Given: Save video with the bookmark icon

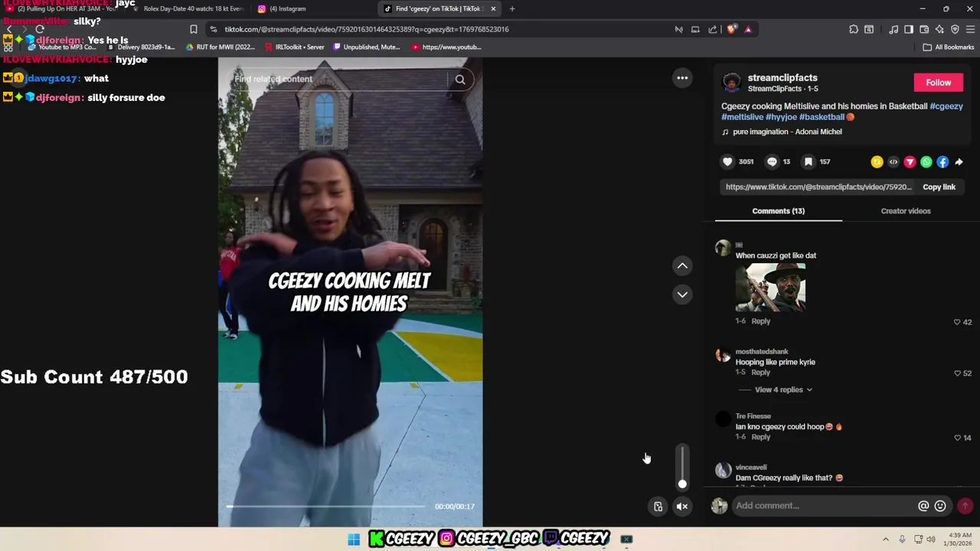Looking at the screenshot, I should (808, 161).
